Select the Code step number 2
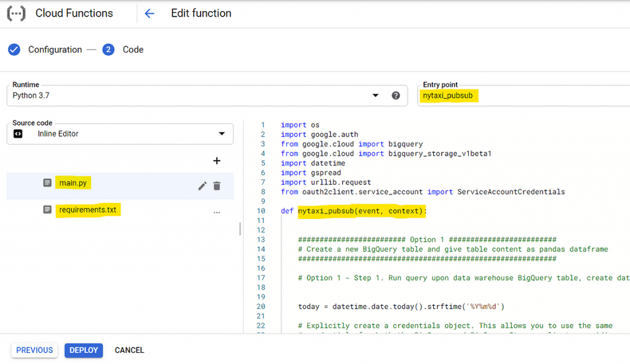 pos(108,50)
